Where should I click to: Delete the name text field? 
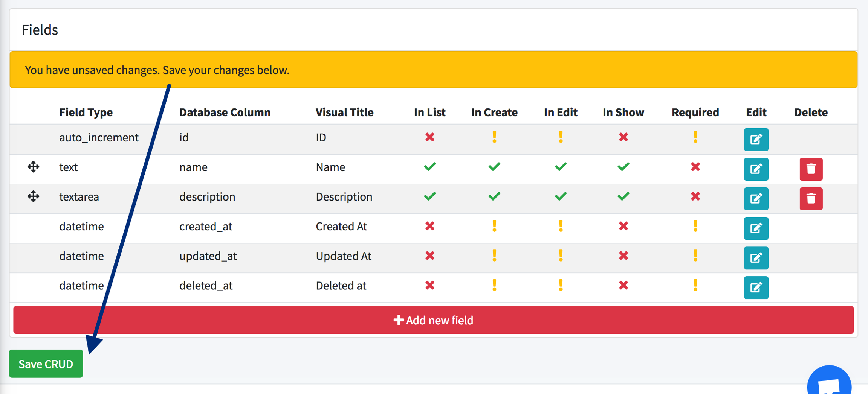[811, 169]
